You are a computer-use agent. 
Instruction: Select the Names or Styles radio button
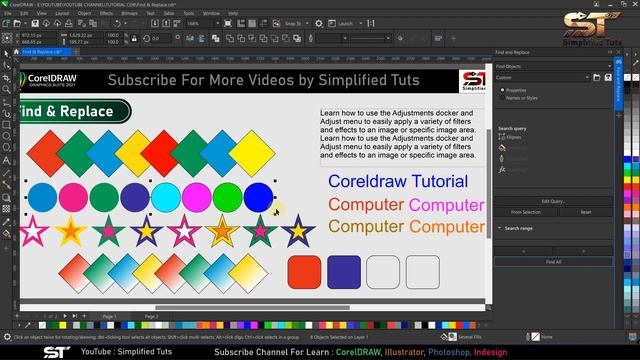click(502, 98)
